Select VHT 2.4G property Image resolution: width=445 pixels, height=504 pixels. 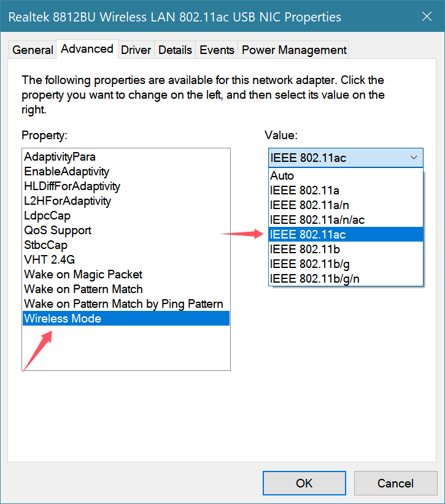click(x=126, y=260)
